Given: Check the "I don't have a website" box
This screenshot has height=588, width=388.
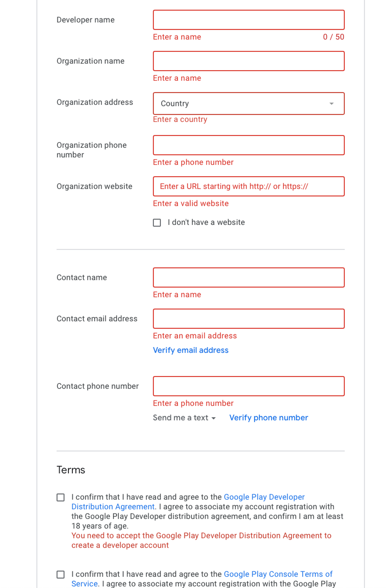Looking at the screenshot, I should point(157,223).
